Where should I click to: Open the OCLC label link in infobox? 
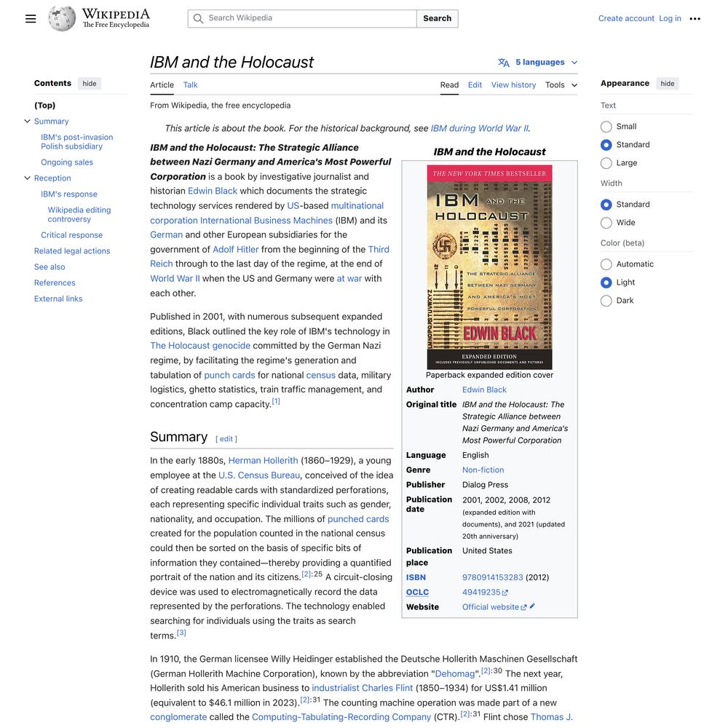417,592
